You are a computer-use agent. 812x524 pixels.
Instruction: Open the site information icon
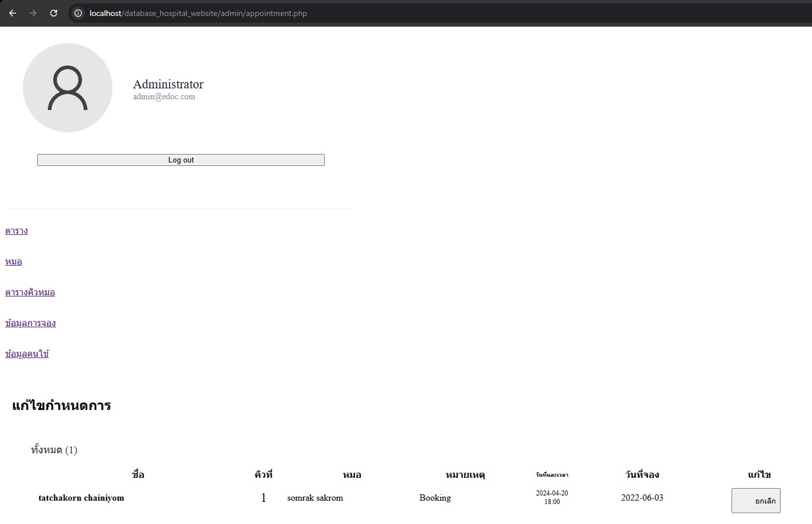pos(78,13)
